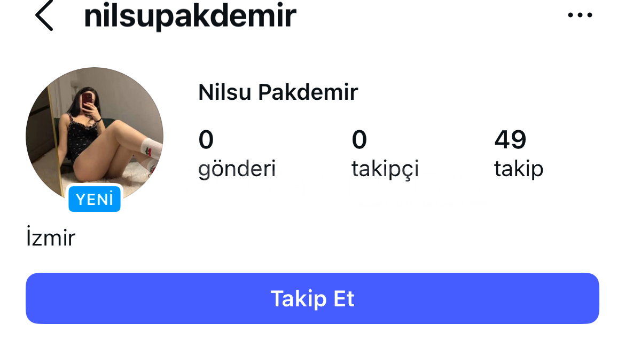Viewport: 625px width, 364px height.
Task: Tap the middle dot of the options icon
Action: click(x=580, y=15)
